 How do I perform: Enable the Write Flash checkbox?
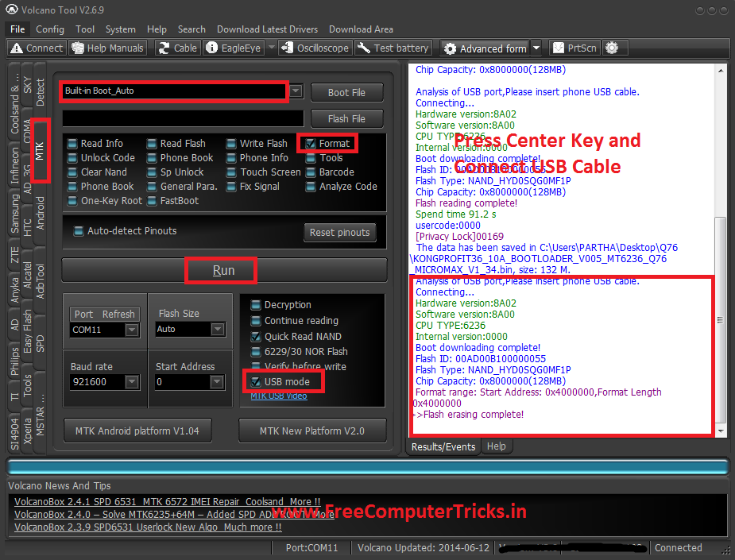pos(231,144)
